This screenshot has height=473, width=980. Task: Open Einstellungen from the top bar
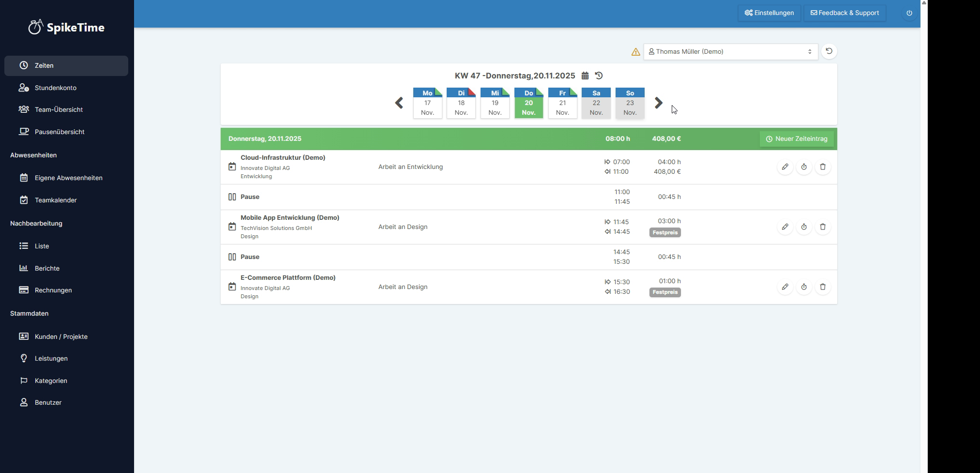(769, 13)
